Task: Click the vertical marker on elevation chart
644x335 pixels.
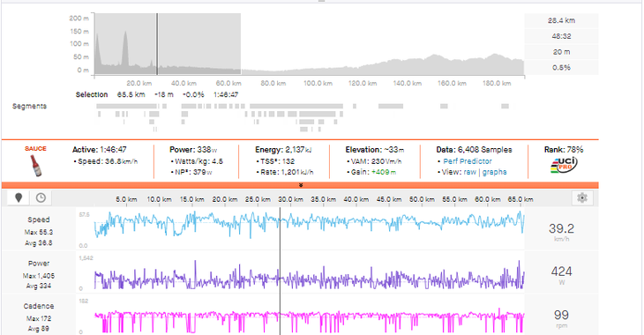Action: [x=157, y=43]
